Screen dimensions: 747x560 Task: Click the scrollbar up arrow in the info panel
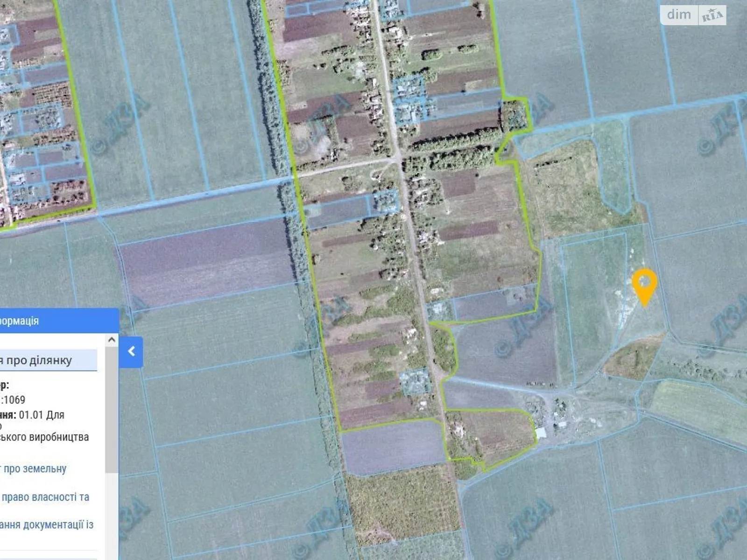pos(112,340)
